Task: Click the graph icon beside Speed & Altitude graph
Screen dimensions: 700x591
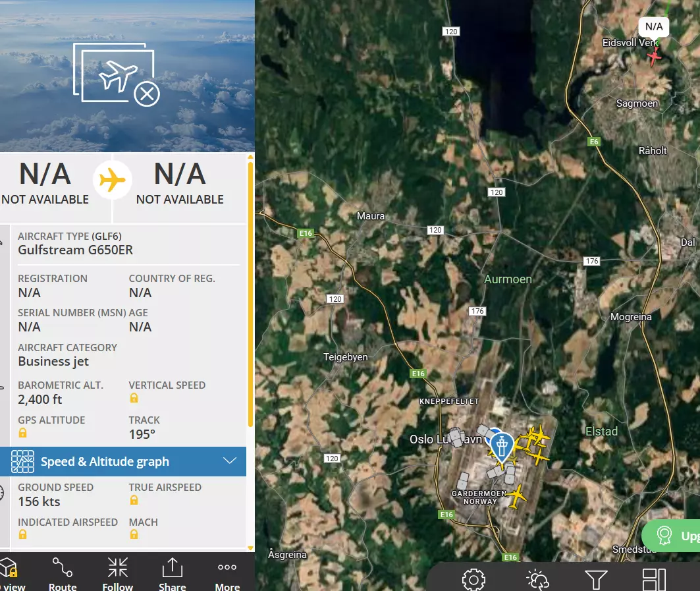Action: (x=22, y=461)
